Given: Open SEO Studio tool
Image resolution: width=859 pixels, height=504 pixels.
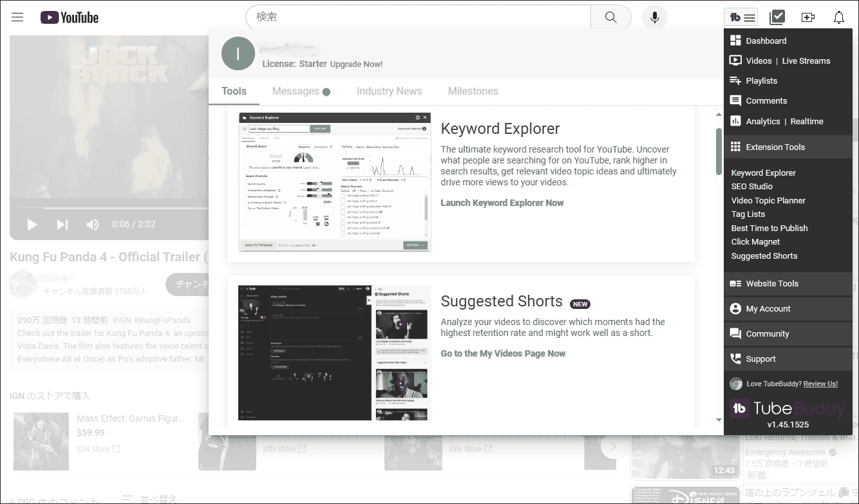Looking at the screenshot, I should coord(751,186).
